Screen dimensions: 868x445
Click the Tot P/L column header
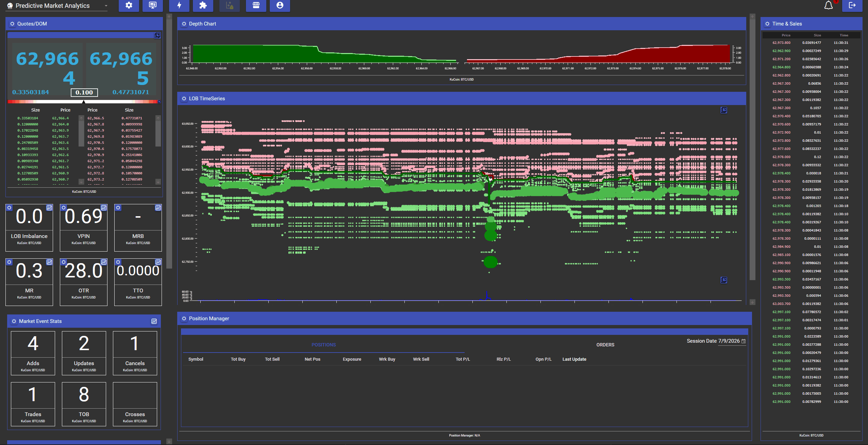pyautogui.click(x=463, y=359)
